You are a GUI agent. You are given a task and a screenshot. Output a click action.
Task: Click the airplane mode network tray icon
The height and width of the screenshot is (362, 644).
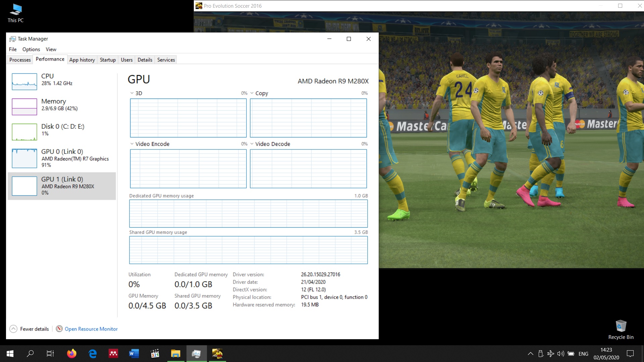coord(550,354)
